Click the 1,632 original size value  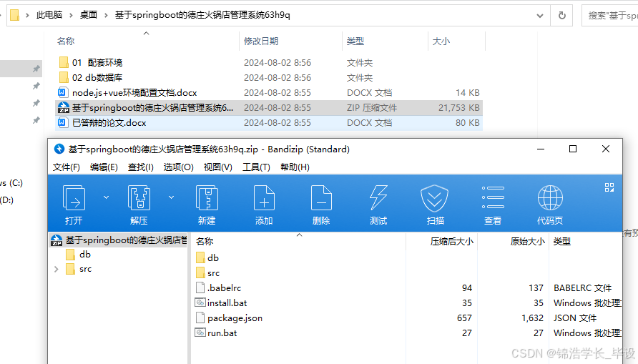coord(533,318)
